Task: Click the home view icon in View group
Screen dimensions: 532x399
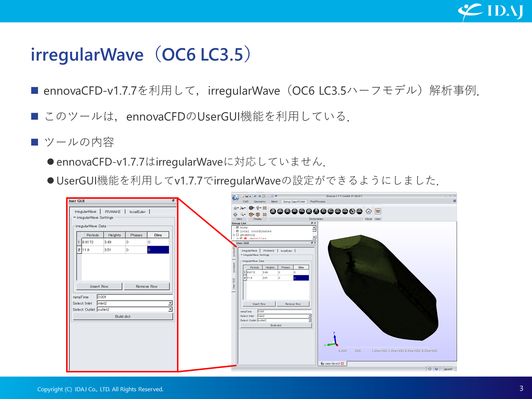Action: (x=235, y=208)
